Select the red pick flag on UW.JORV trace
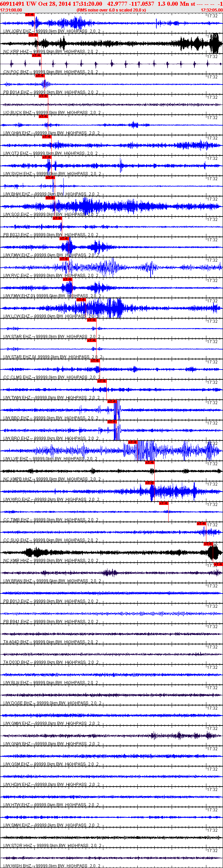 30,15
